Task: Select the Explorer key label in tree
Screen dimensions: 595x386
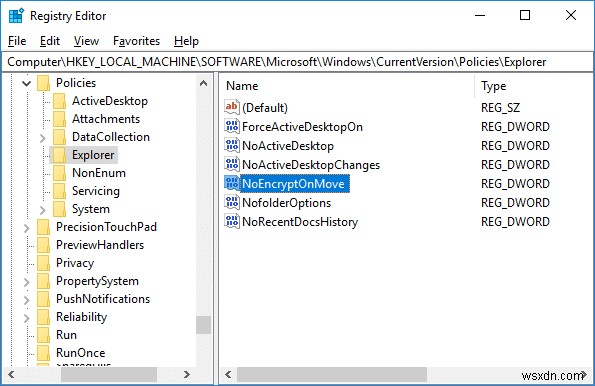Action: [x=93, y=155]
